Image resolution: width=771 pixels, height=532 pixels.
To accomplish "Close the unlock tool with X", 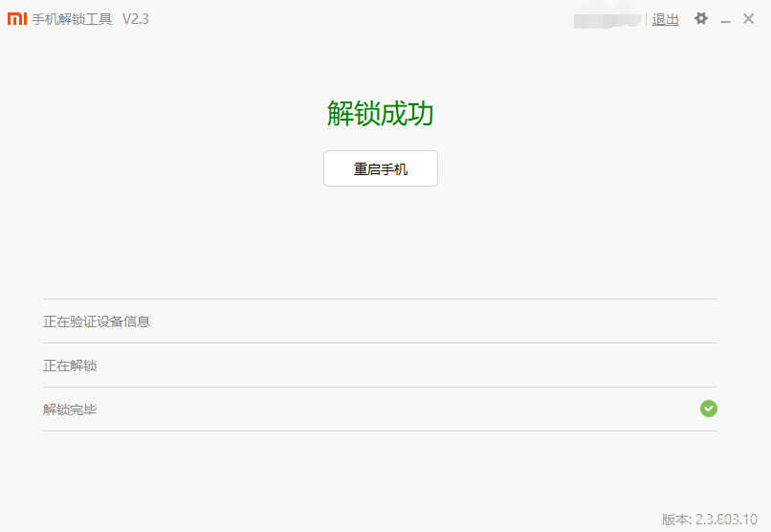I will pyautogui.click(x=748, y=19).
